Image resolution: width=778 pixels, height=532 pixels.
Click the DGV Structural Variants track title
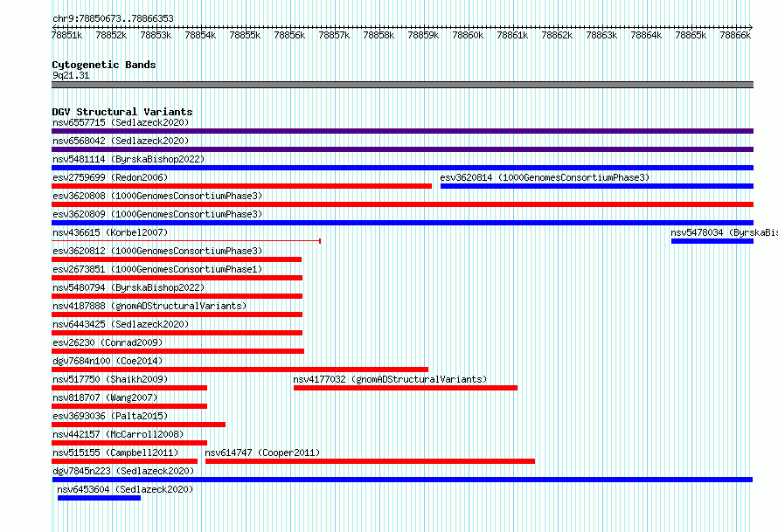(122, 112)
